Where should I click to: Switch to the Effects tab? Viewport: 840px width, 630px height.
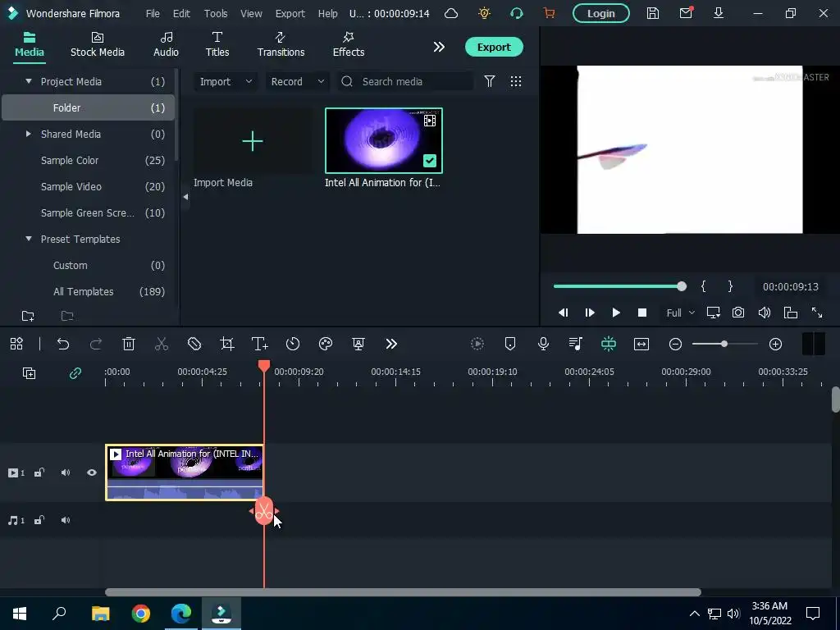coord(348,44)
